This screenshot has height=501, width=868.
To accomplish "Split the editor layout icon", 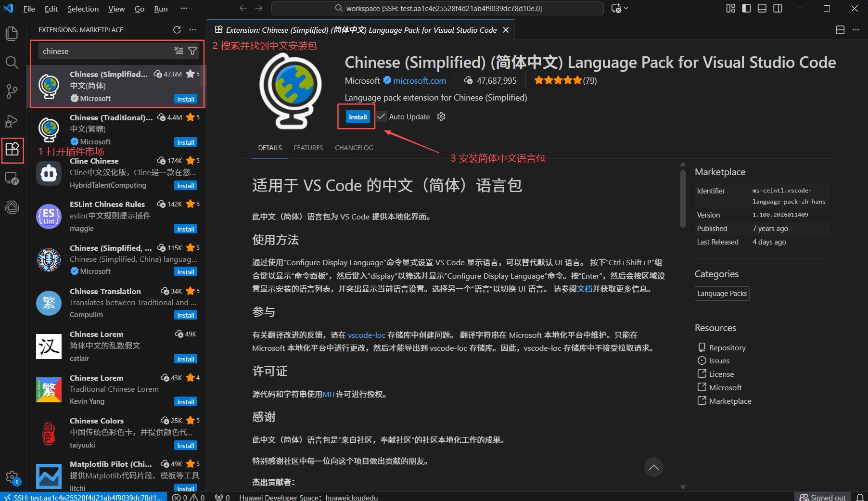I will [x=840, y=30].
